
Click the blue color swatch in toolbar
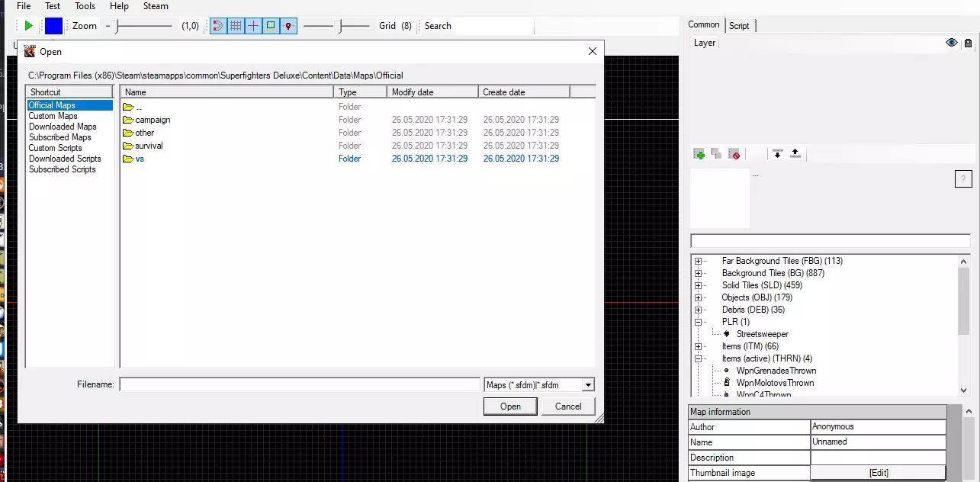pyautogui.click(x=53, y=26)
